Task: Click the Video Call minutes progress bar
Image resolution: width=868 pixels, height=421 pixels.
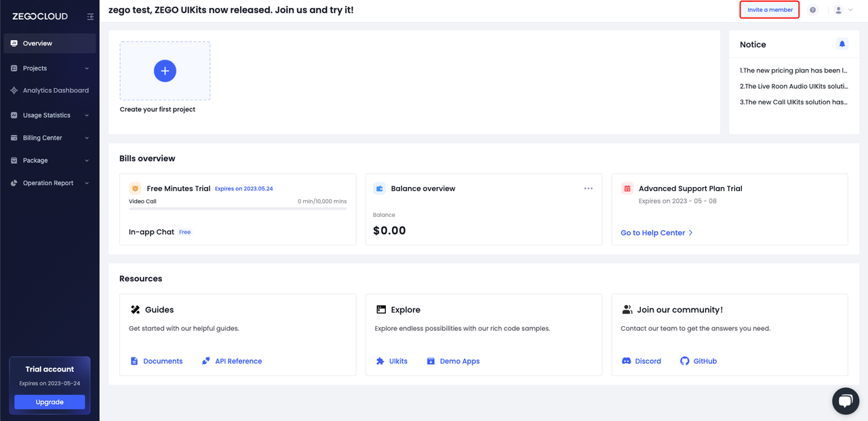Action: coord(237,209)
